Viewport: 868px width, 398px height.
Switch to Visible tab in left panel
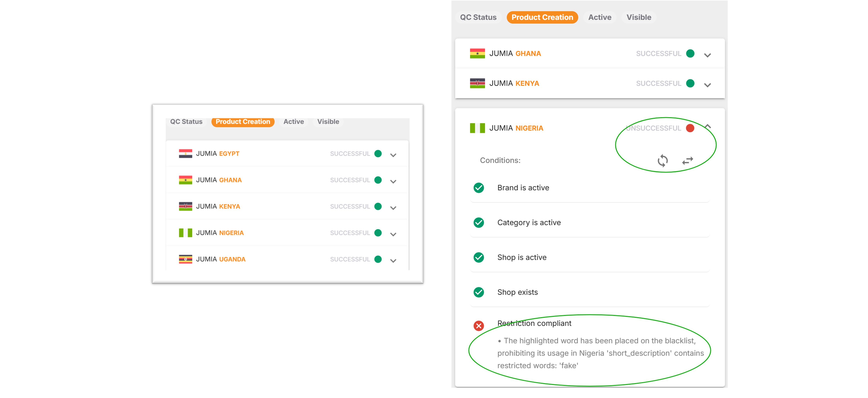(x=328, y=122)
